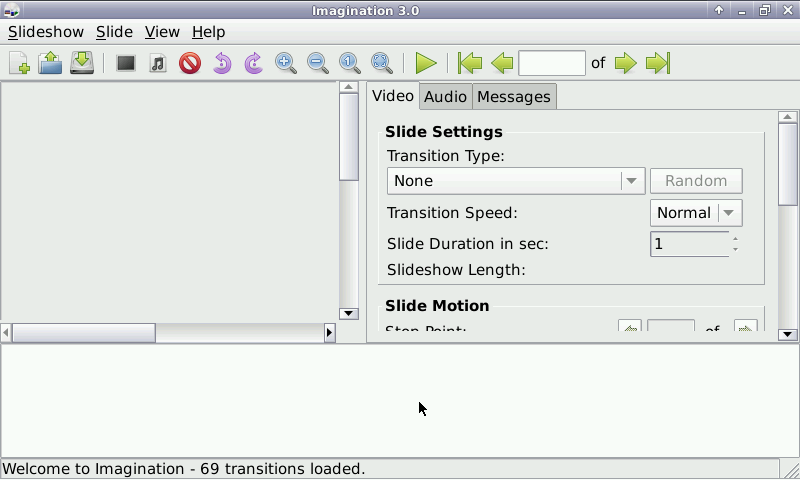Image resolution: width=800 pixels, height=480 pixels.
Task: Maximize the Imagination window
Action: point(764,10)
